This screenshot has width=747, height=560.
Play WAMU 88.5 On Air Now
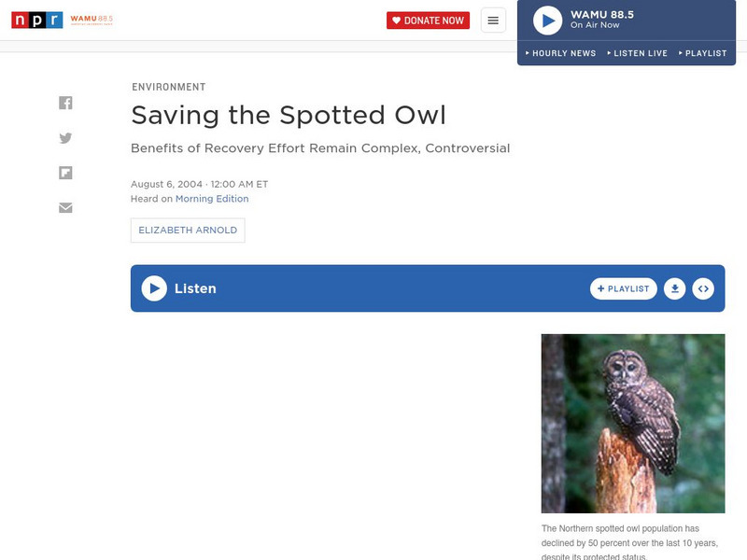pos(547,21)
